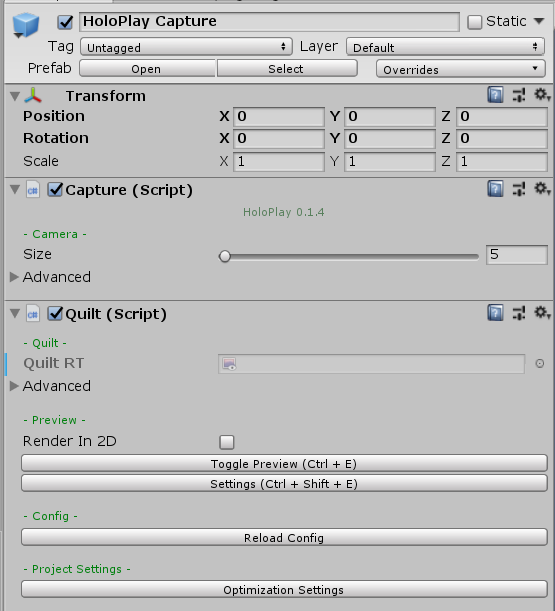Image resolution: width=555 pixels, height=611 pixels.
Task: Open Quilt script preset selector icon
Action: (x=519, y=313)
